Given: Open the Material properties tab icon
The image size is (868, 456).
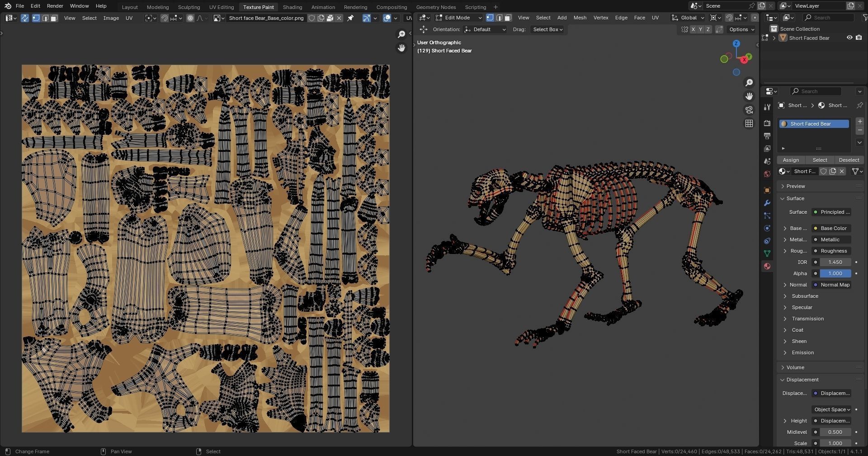Looking at the screenshot, I should [x=767, y=266].
